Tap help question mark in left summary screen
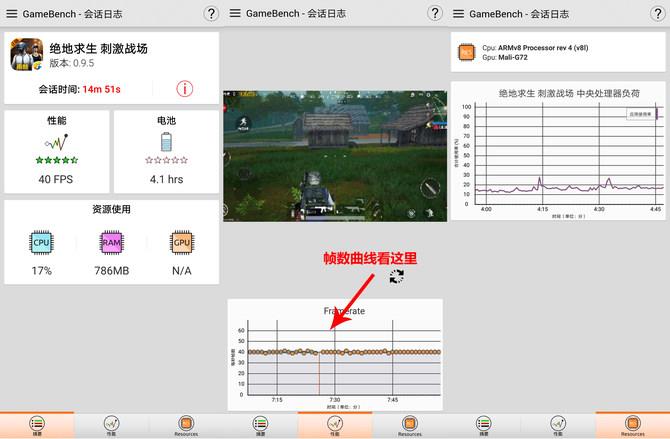 tap(211, 14)
